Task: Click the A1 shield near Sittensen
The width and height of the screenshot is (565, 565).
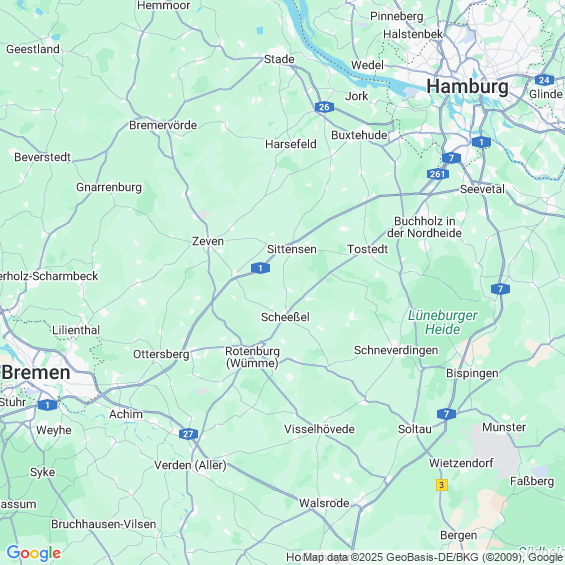Action: 260,268
